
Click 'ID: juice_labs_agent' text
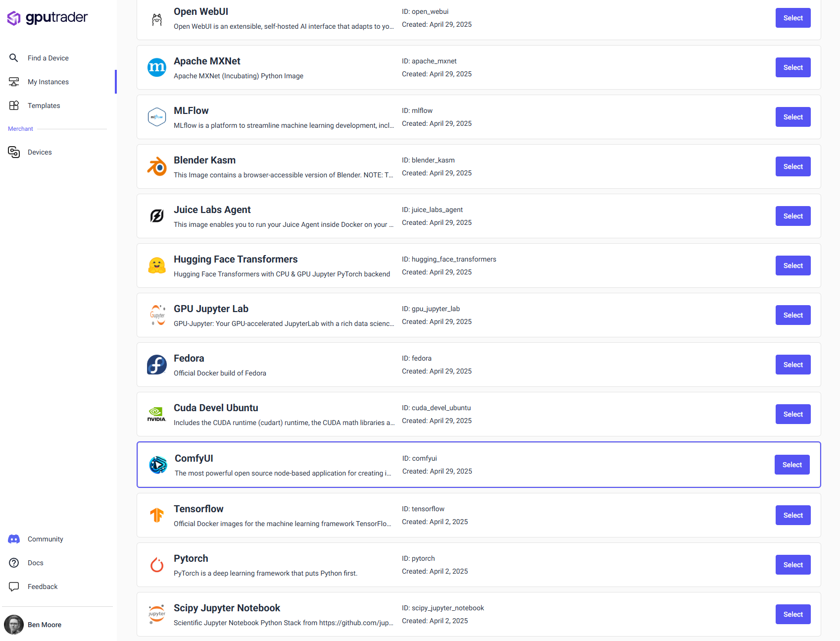tap(432, 210)
